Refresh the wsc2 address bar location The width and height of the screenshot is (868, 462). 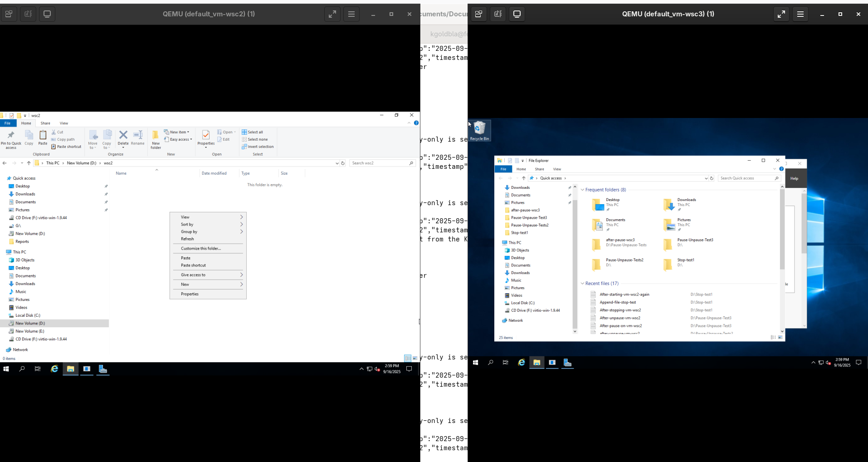343,163
